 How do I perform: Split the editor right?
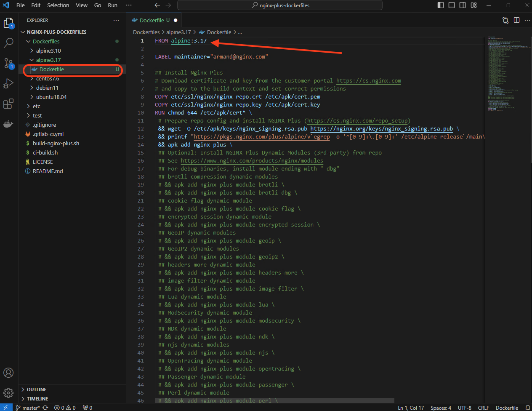[516, 20]
